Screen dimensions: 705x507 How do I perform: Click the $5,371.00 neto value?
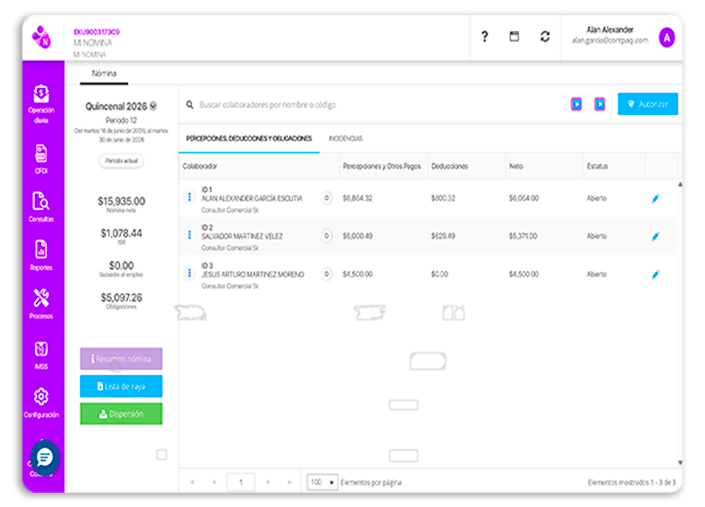pos(523,236)
